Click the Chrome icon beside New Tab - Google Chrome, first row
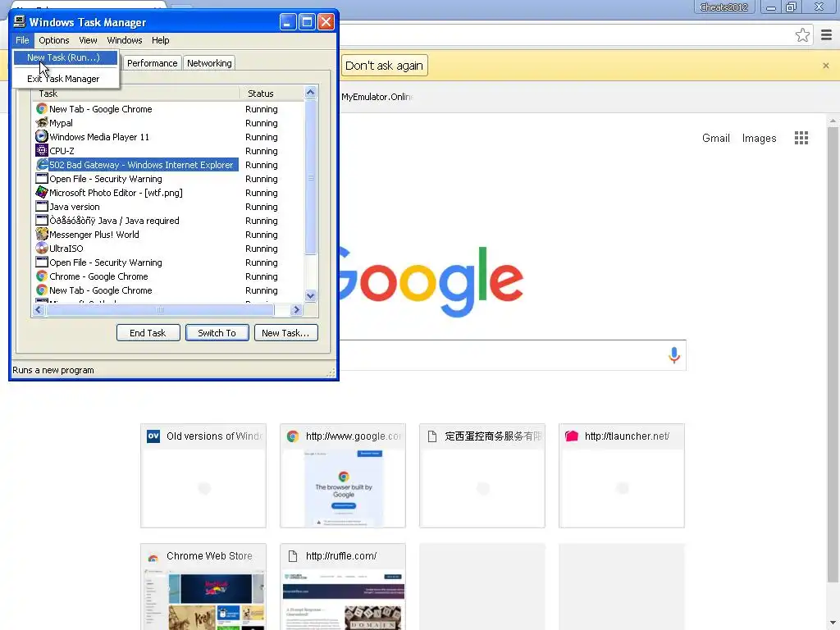Image resolution: width=840 pixels, height=630 pixels. 42,109
